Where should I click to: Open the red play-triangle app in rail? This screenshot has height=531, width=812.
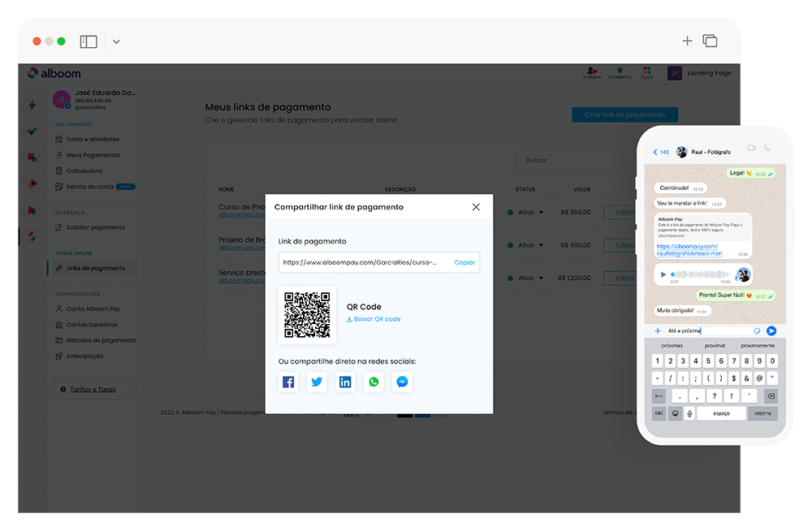(x=32, y=209)
